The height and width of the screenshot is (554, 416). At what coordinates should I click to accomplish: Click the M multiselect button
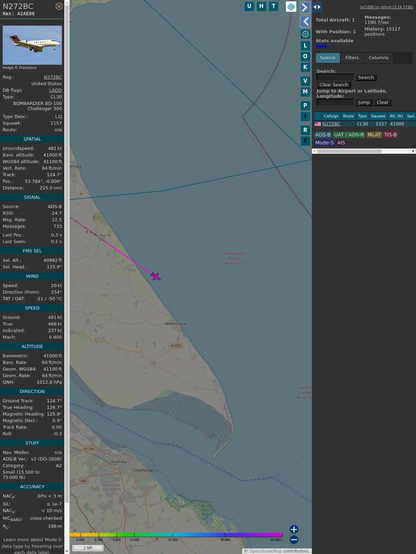(305, 92)
